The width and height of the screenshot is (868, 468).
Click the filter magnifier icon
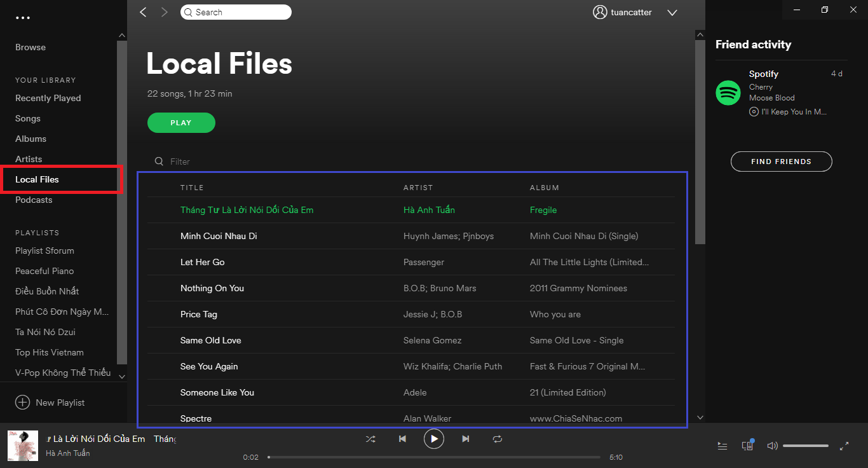coord(159,162)
